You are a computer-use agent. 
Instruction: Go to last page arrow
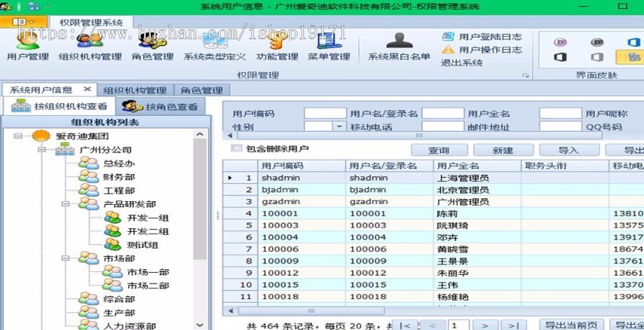(x=513, y=325)
